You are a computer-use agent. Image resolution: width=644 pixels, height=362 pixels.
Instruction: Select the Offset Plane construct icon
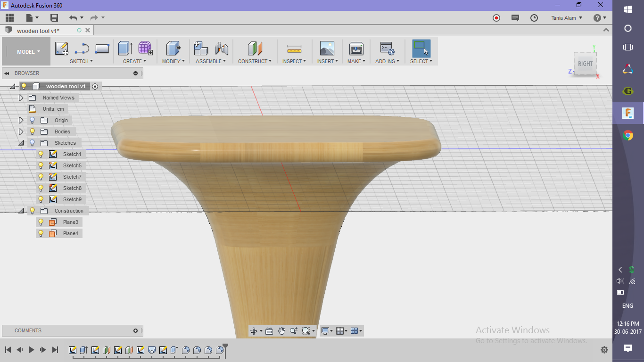coord(255,49)
